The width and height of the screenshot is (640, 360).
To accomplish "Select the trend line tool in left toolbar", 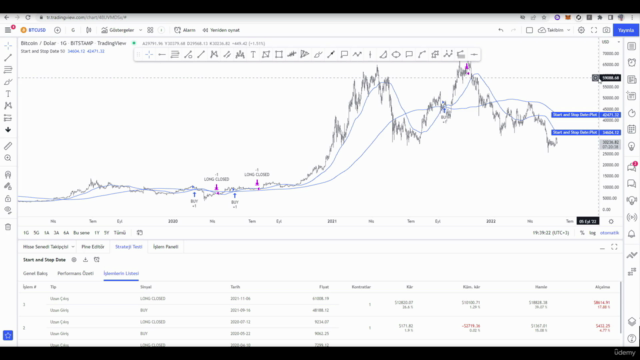I will coord(8,58).
